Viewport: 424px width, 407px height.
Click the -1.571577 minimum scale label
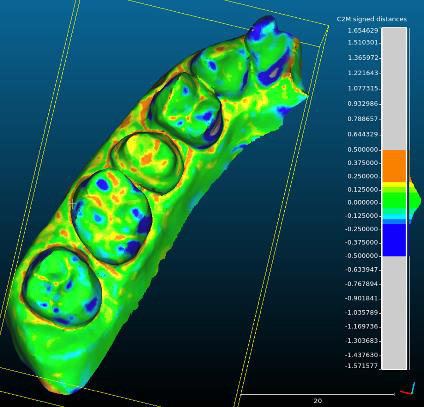[x=362, y=366]
